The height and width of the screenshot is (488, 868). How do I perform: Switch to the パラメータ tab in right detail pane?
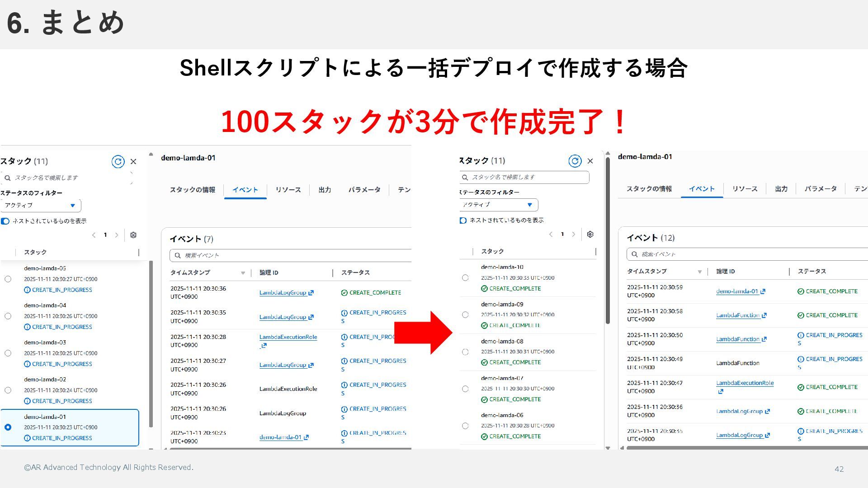[821, 189]
